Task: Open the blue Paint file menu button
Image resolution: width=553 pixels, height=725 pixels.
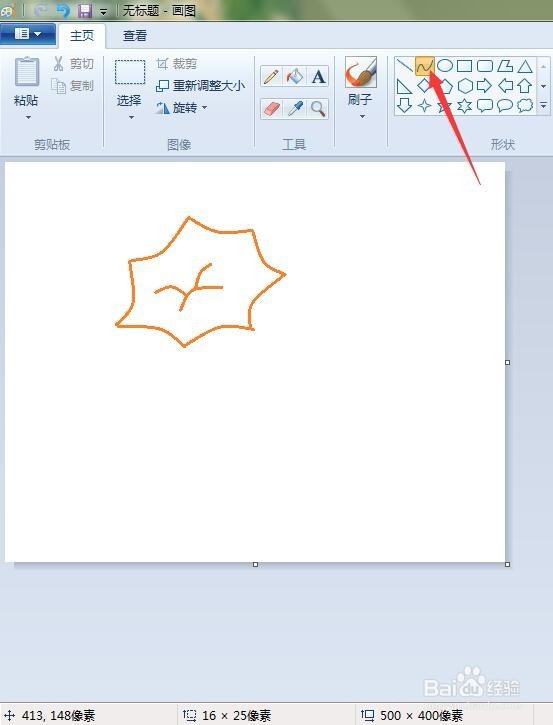Action: pos(28,34)
